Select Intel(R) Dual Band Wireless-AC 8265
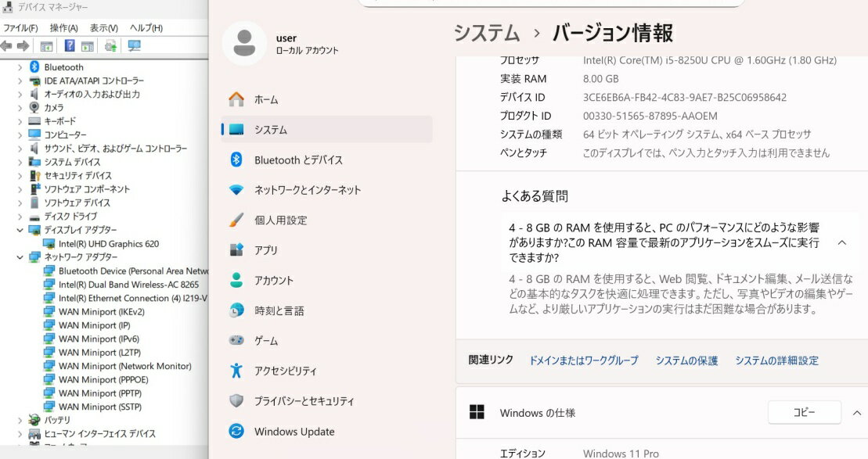The image size is (868, 459). click(128, 285)
